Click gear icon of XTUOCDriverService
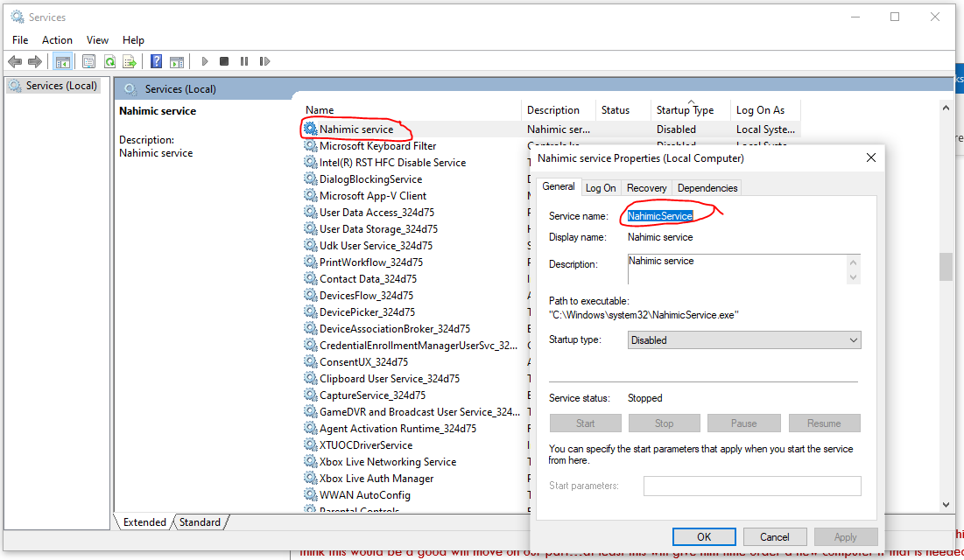The image size is (964, 560). coord(311,445)
